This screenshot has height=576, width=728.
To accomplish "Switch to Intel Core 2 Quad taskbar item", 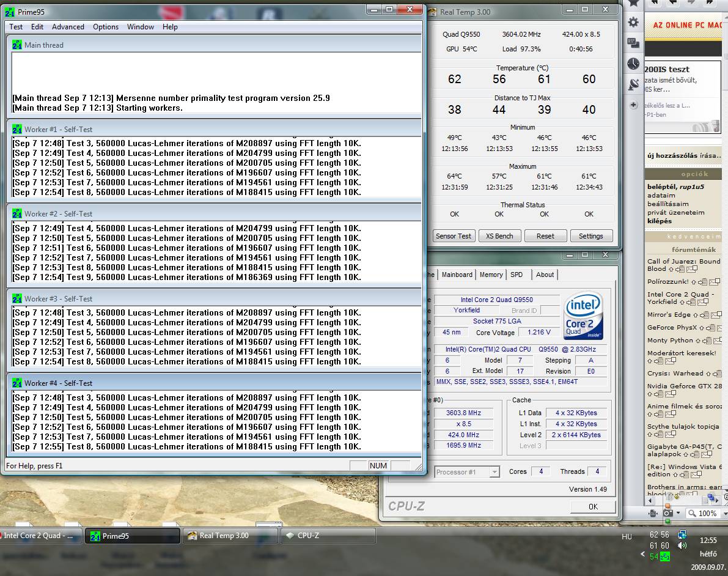I will (40, 536).
